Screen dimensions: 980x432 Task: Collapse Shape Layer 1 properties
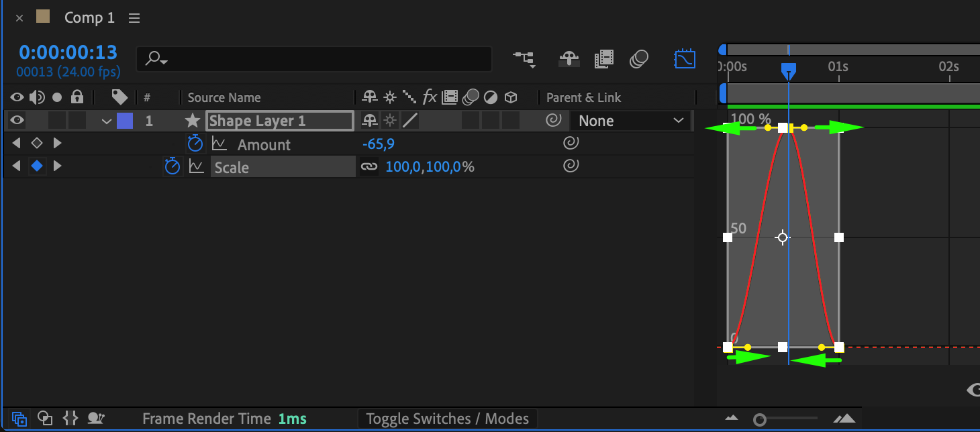(106, 121)
